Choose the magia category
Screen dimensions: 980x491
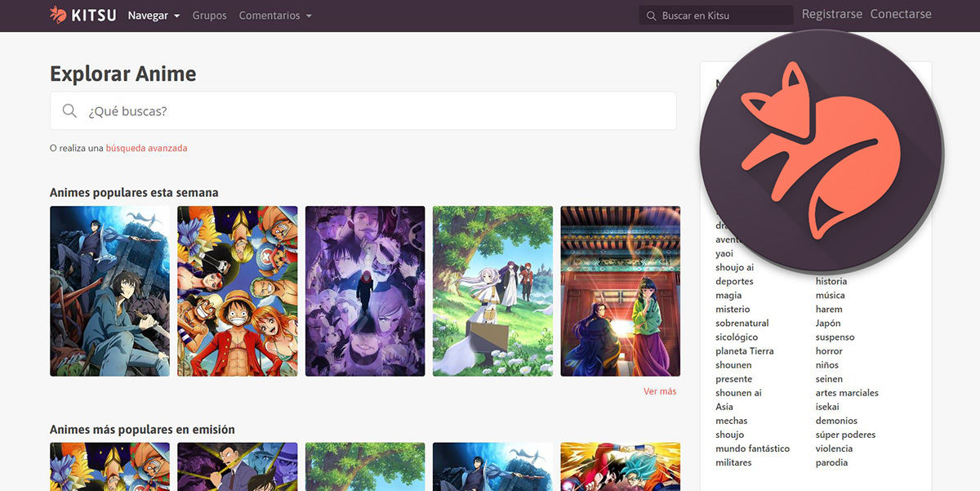[x=728, y=296]
